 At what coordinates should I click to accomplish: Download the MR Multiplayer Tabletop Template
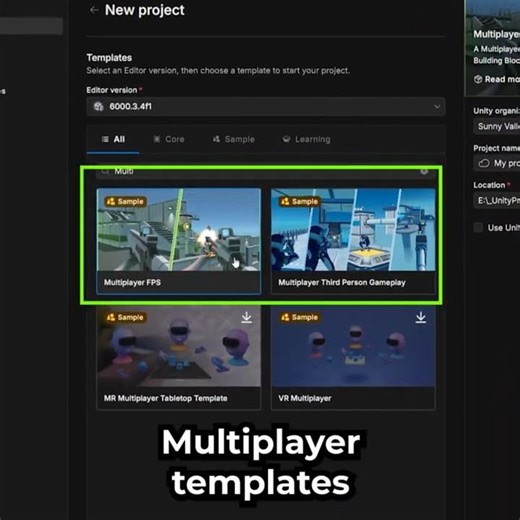click(246, 317)
